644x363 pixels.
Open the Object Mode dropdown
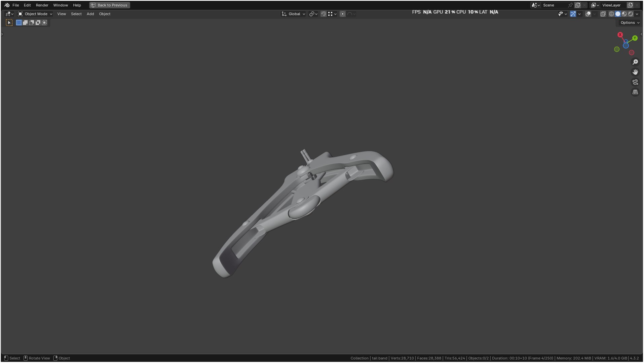pyautogui.click(x=35, y=14)
